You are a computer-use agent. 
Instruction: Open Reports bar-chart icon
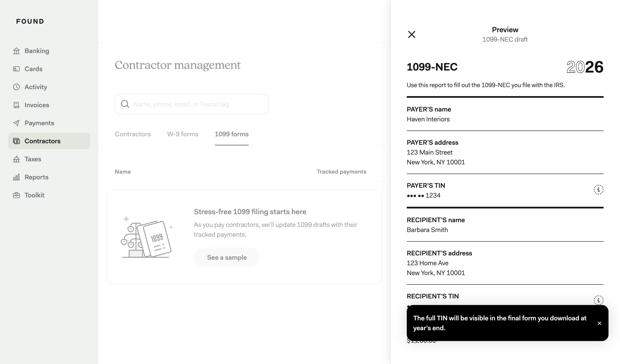pyautogui.click(x=16, y=177)
